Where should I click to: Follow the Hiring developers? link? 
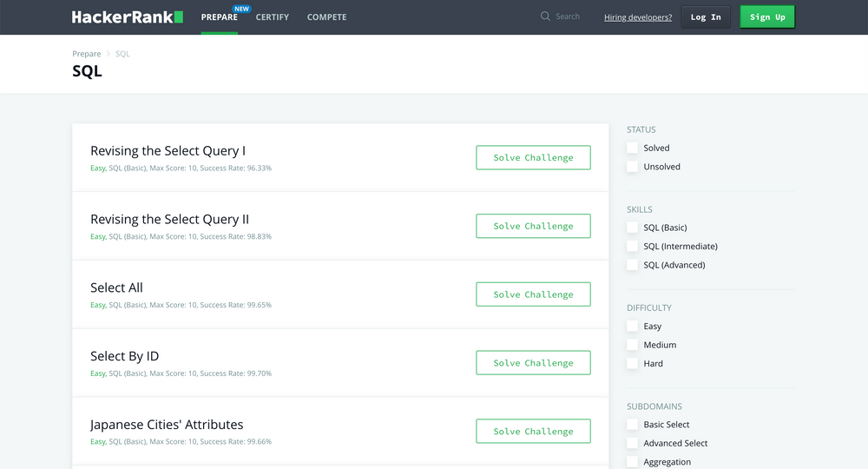point(638,17)
